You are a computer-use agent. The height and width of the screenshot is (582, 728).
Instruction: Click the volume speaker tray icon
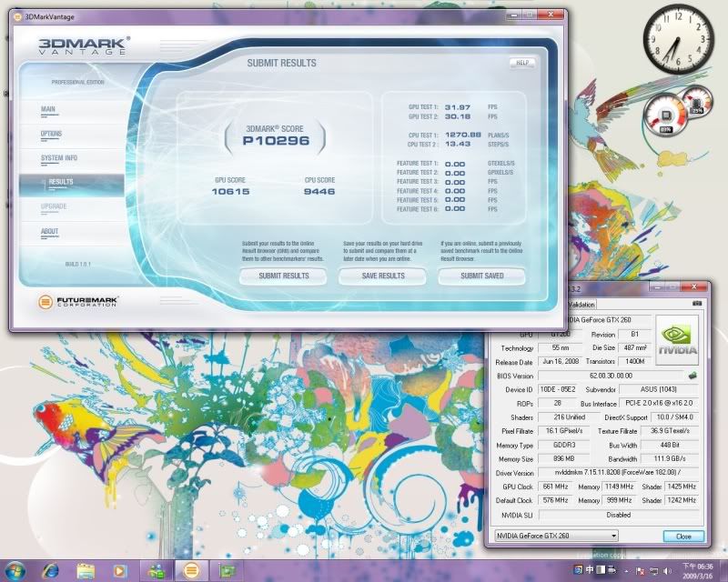pyautogui.click(x=667, y=571)
